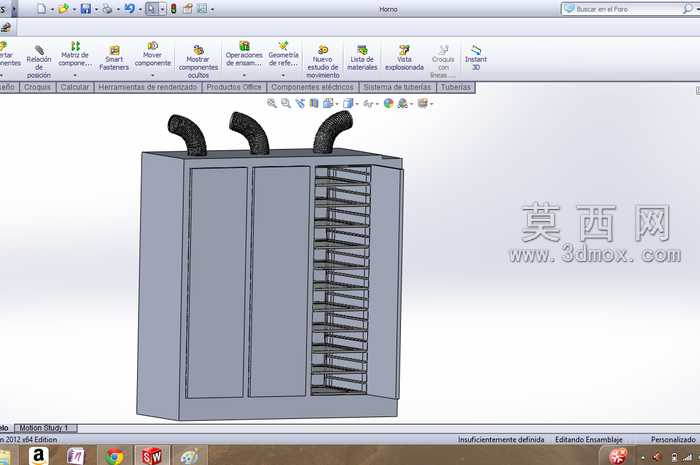Click the Apply Scene icon
The height and width of the screenshot is (465, 700).
click(x=403, y=103)
